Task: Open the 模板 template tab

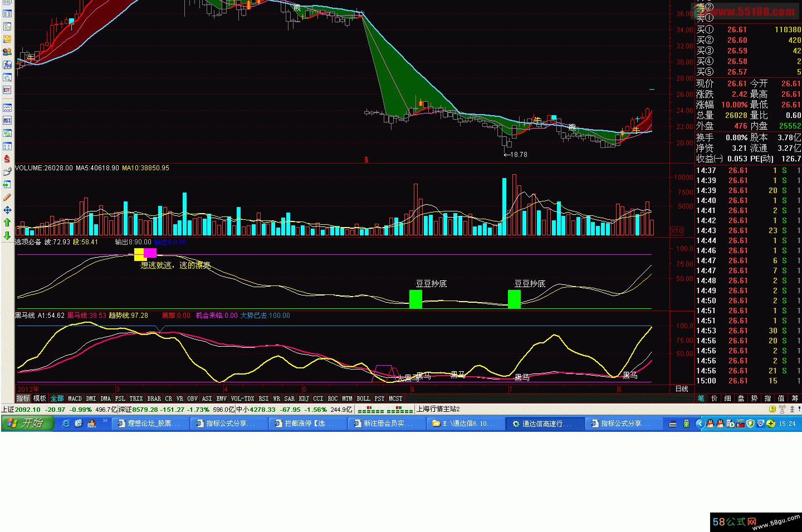Action: point(40,398)
